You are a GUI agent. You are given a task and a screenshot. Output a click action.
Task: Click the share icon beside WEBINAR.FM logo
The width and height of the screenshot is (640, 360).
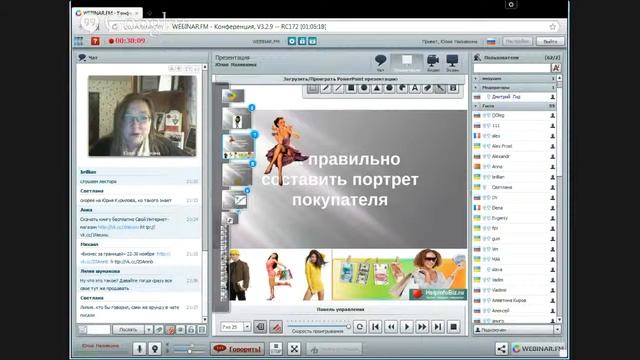coord(501,348)
